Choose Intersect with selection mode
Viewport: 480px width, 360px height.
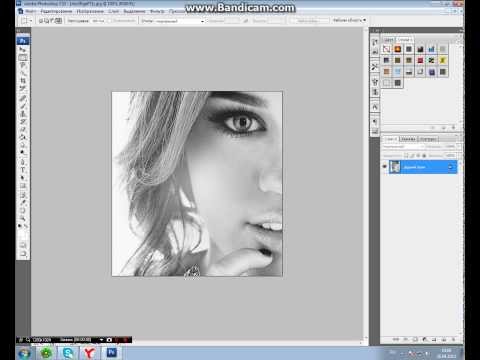coord(58,21)
